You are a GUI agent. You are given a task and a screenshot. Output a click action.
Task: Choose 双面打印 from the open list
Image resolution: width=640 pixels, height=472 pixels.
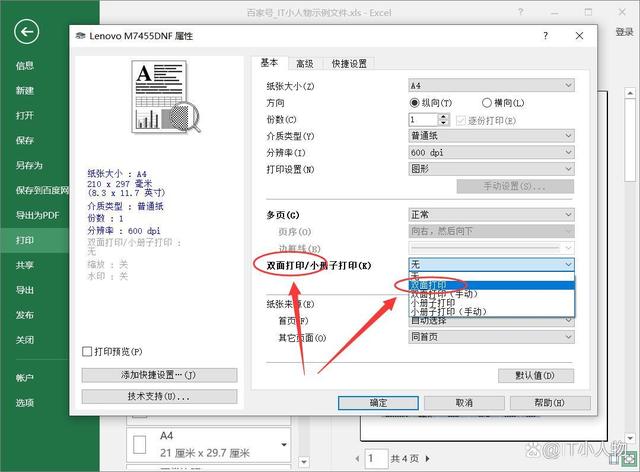coord(430,285)
